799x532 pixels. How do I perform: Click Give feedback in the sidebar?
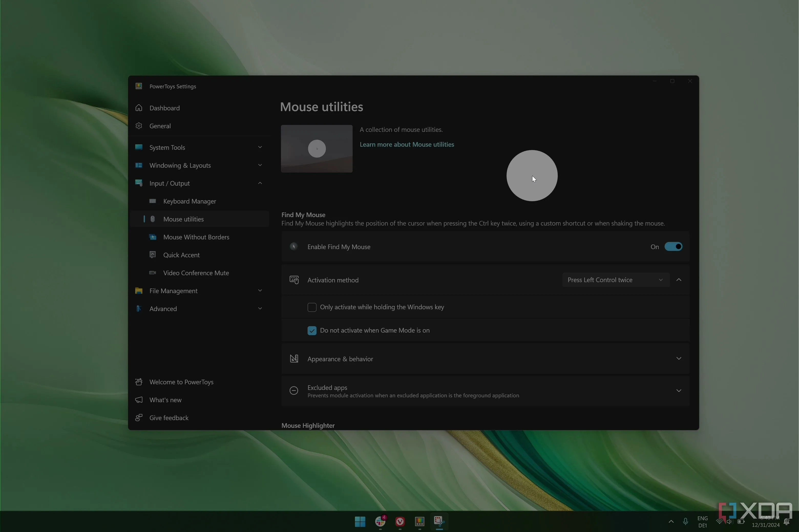click(169, 418)
